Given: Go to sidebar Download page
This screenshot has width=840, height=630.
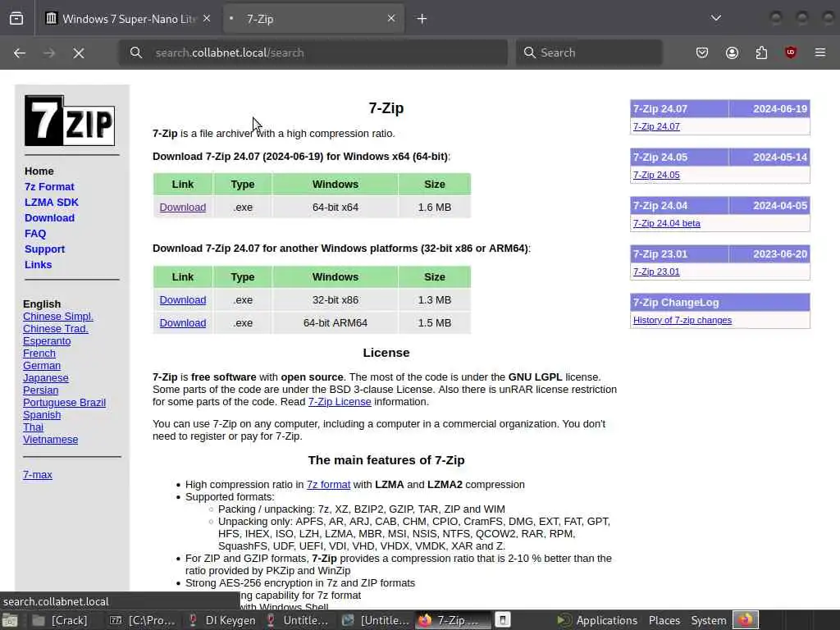Looking at the screenshot, I should pyautogui.click(x=49, y=217).
